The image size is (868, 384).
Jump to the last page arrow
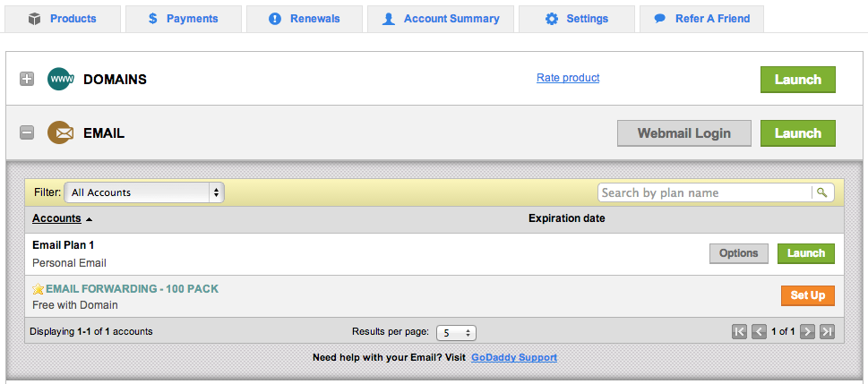point(827,331)
